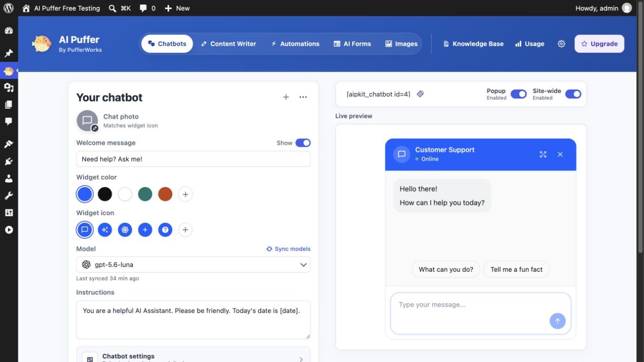The height and width of the screenshot is (362, 644).
Task: Open the Howdy, admin account menu
Action: 603,8
